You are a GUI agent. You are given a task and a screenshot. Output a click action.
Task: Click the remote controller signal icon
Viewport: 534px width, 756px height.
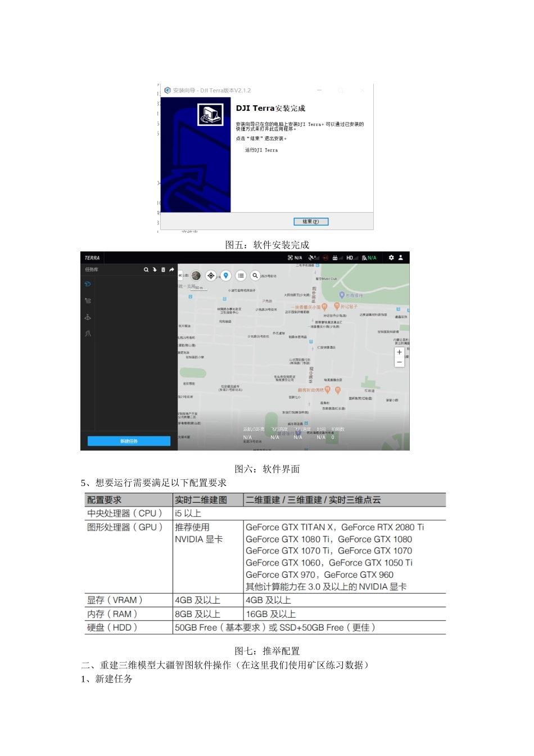tap(338, 258)
